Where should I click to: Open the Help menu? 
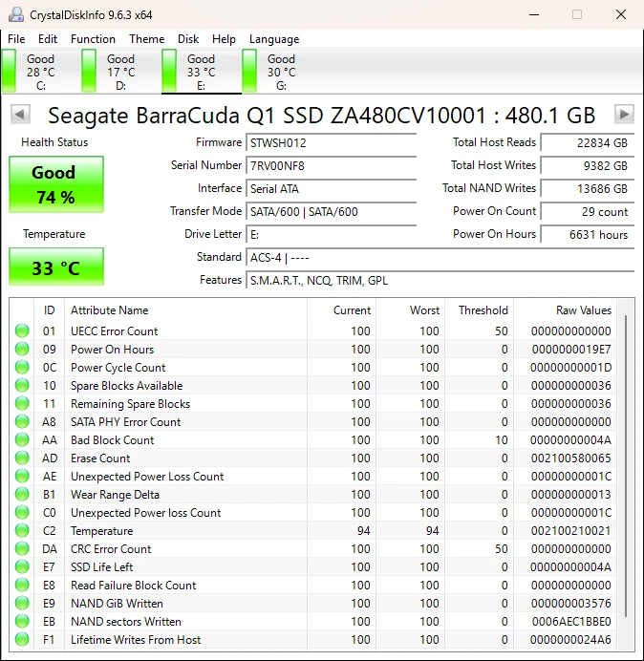click(x=224, y=39)
